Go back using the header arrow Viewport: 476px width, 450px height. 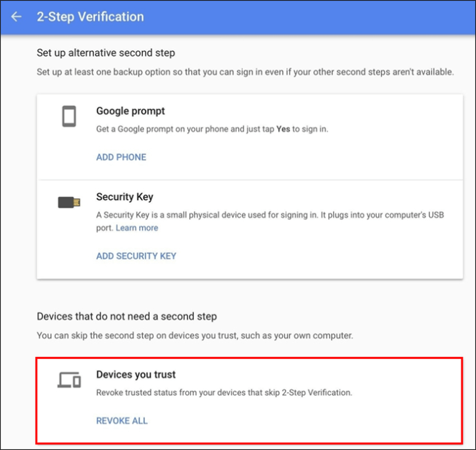17,17
